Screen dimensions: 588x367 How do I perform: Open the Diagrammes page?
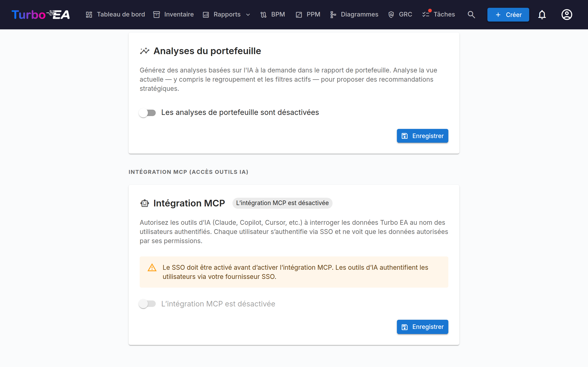(x=354, y=14)
